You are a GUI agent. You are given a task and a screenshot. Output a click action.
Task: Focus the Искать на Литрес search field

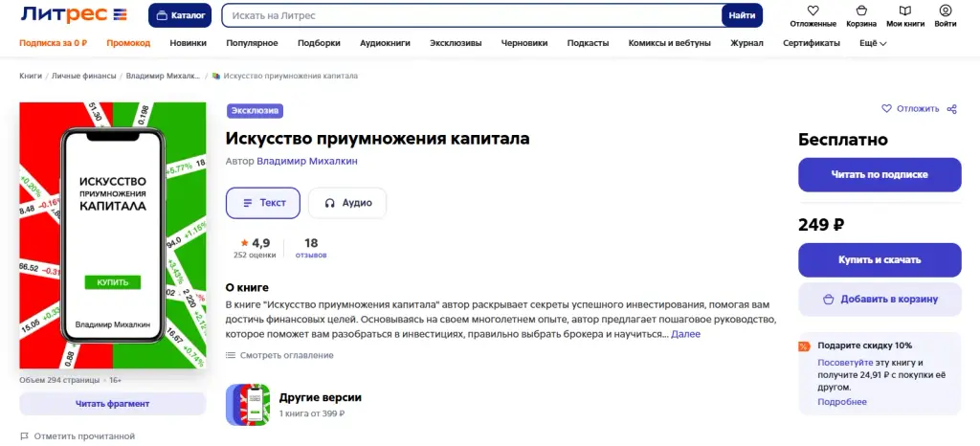[x=472, y=15]
